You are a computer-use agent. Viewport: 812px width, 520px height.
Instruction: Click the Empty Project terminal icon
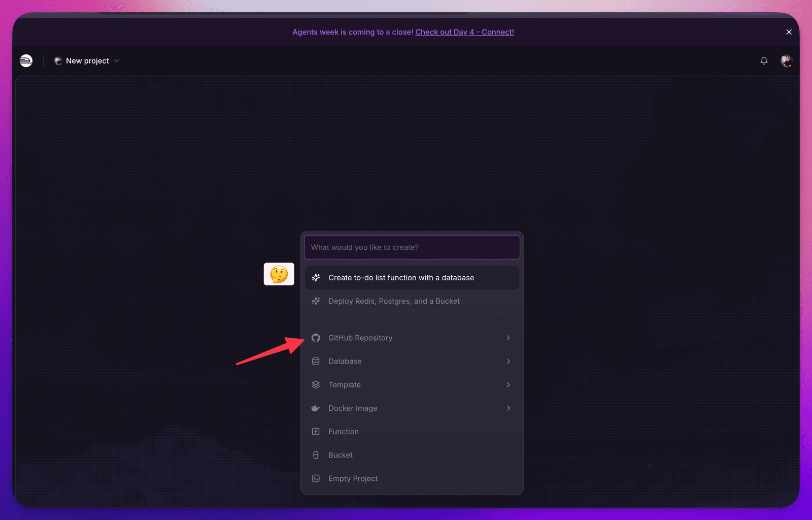click(316, 478)
